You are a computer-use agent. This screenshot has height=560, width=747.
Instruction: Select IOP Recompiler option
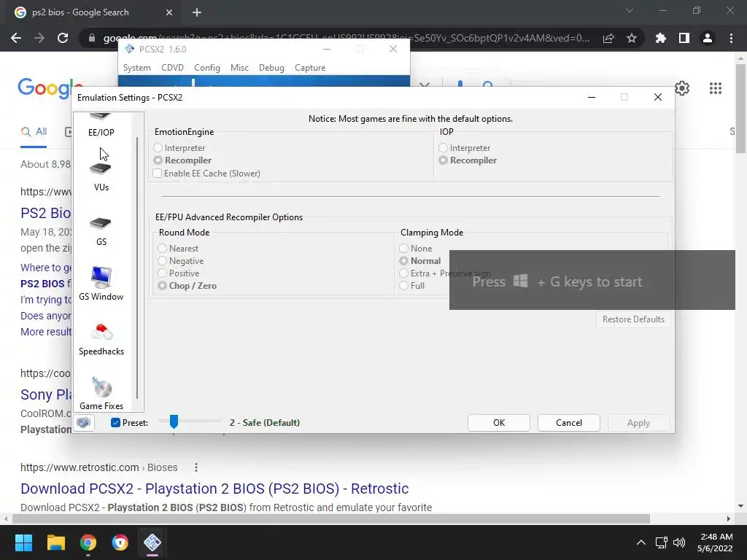point(468,160)
